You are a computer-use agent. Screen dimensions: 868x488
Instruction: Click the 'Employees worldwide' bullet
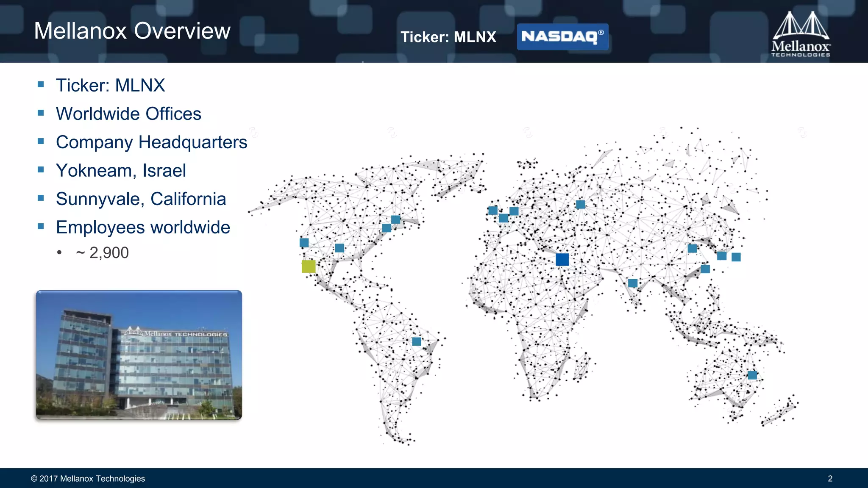pyautogui.click(x=143, y=227)
